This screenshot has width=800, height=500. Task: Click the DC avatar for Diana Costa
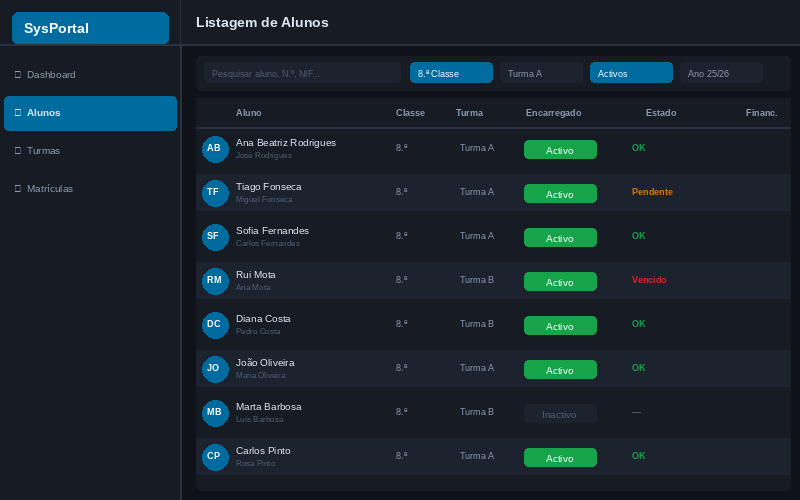point(215,325)
